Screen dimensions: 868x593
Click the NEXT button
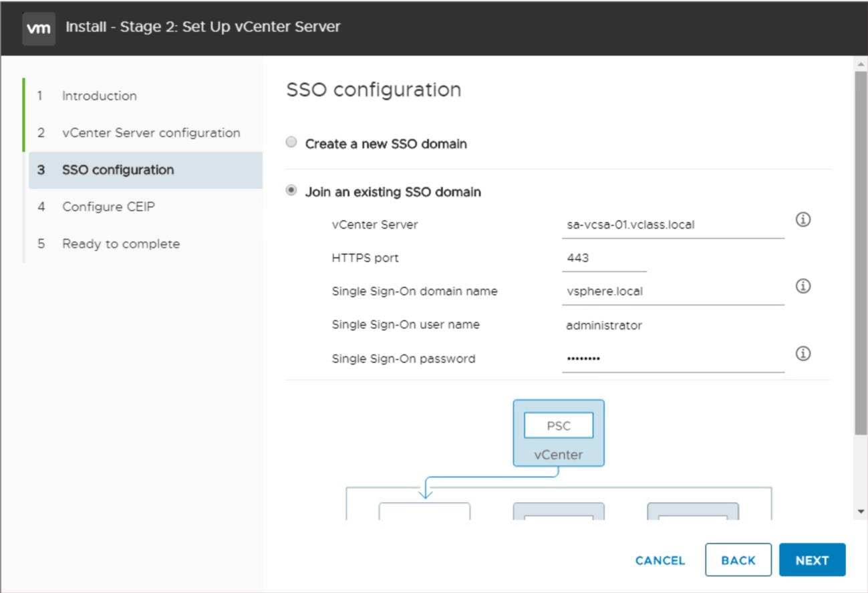click(812, 560)
